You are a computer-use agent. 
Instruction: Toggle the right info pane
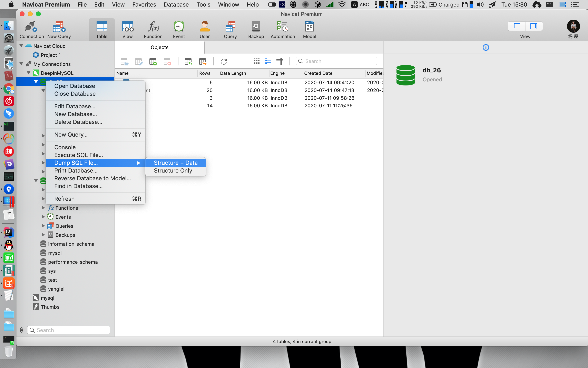[x=533, y=26]
